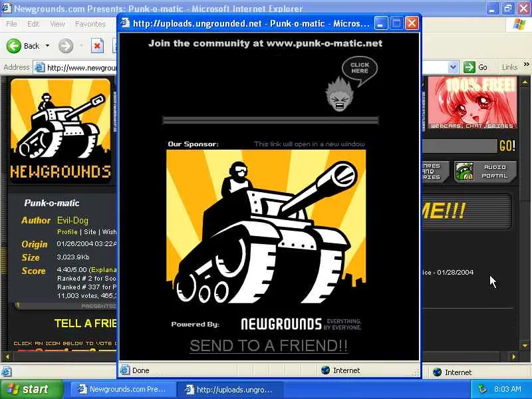Click the popup title bar IE page icon
532x399 pixels.
(125, 23)
